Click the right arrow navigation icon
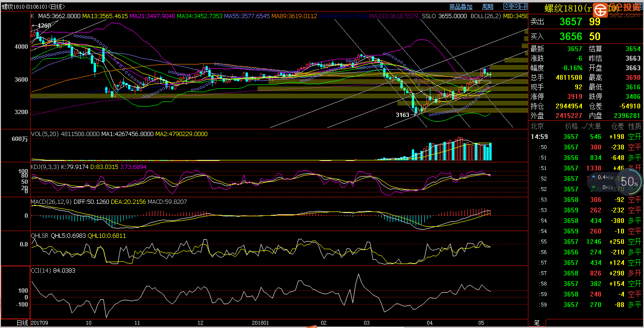644x328 pixels. pyautogui.click(x=516, y=6)
